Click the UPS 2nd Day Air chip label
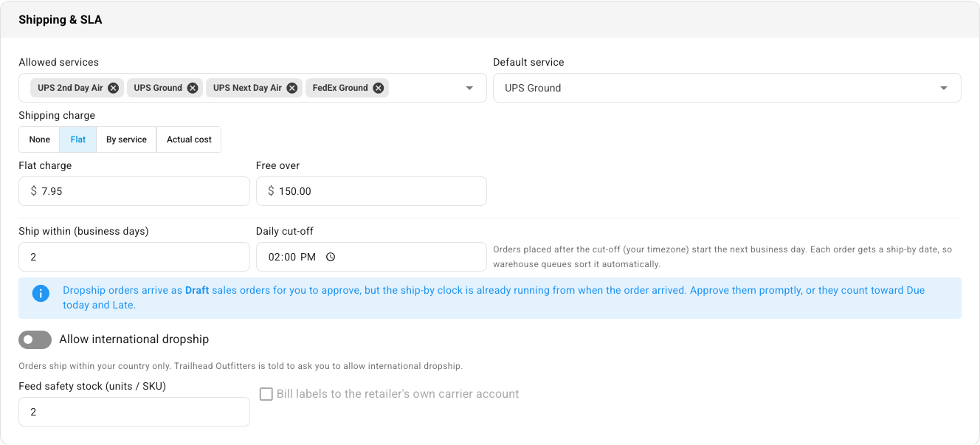 pyautogui.click(x=71, y=88)
